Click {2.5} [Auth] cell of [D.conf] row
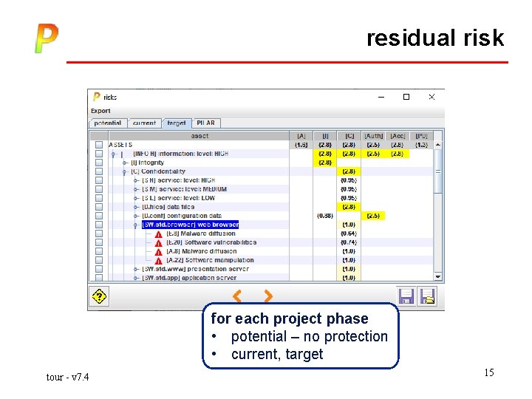532x399 pixels. pos(373,216)
